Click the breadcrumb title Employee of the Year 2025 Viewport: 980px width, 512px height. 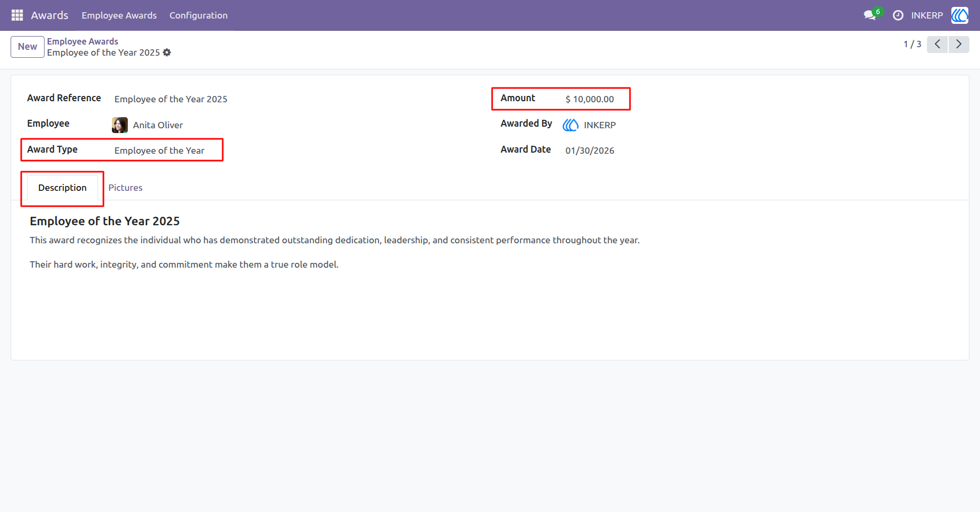tap(103, 52)
